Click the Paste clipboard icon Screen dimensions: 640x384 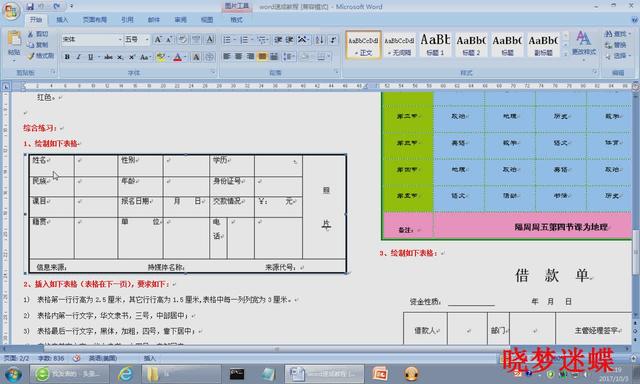pyautogui.click(x=14, y=39)
